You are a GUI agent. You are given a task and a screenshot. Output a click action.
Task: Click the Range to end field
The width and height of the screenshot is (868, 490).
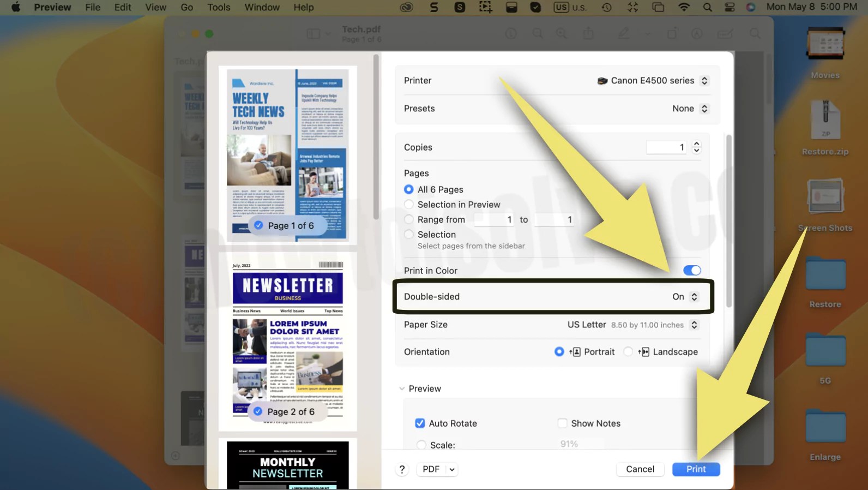(x=553, y=219)
